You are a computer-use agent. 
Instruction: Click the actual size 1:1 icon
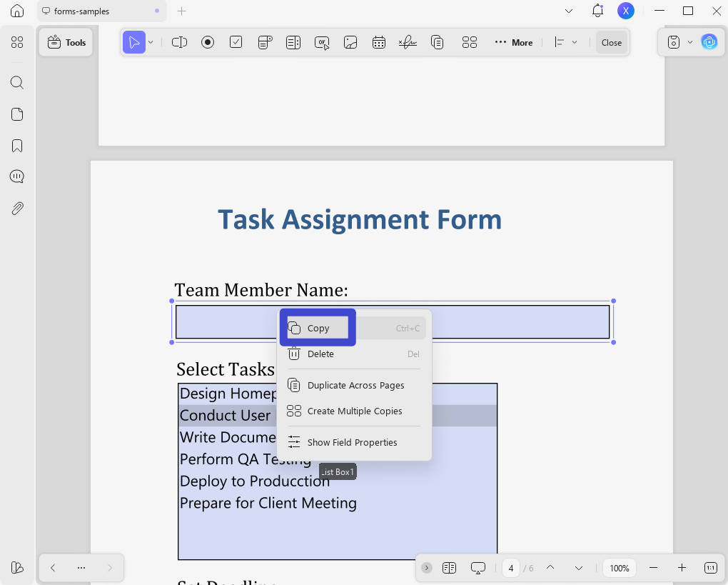[x=710, y=567]
